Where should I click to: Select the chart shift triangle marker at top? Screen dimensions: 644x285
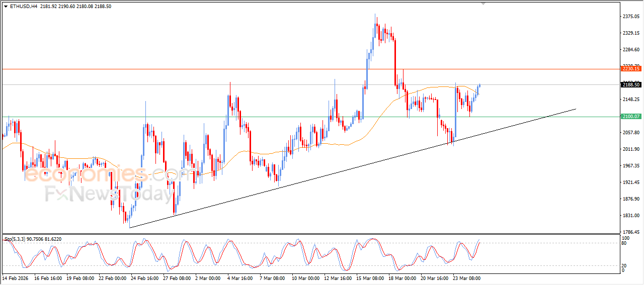click(484, 4)
